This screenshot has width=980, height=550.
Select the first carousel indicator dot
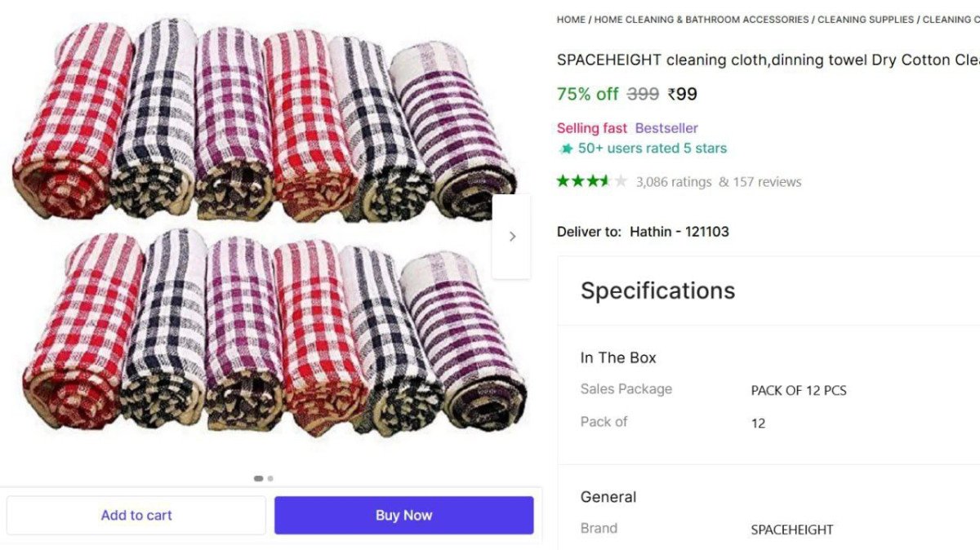point(258,478)
